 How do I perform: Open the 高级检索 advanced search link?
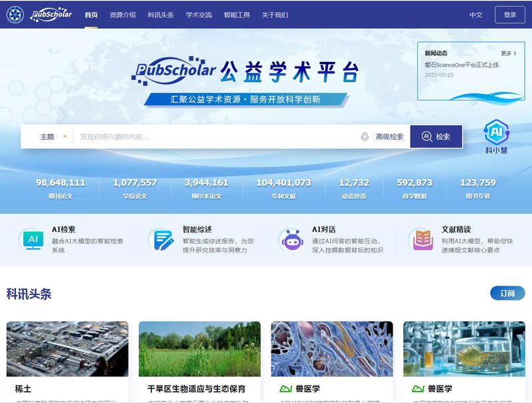[389, 137]
